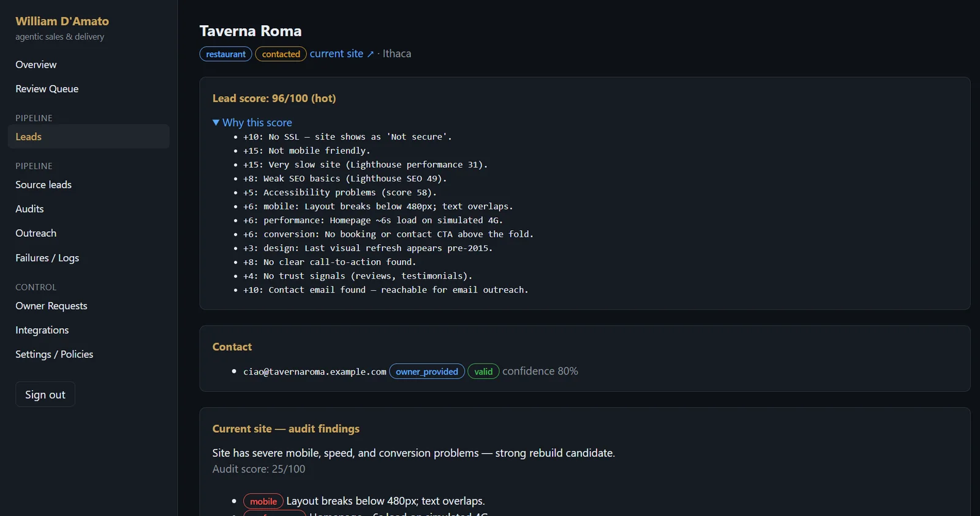Image resolution: width=980 pixels, height=516 pixels.
Task: Click the valid status badge
Action: coord(483,372)
